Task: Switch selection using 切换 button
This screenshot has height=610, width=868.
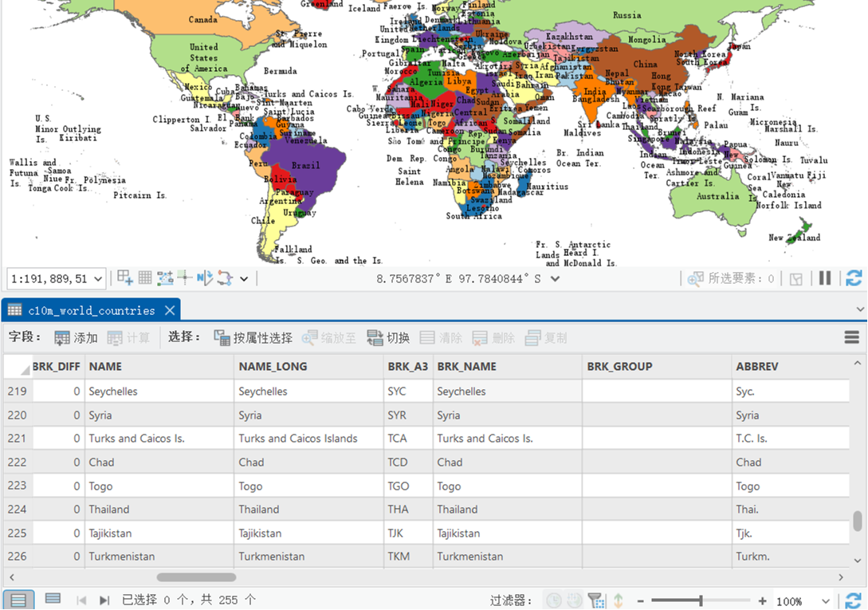Action: tap(388, 338)
